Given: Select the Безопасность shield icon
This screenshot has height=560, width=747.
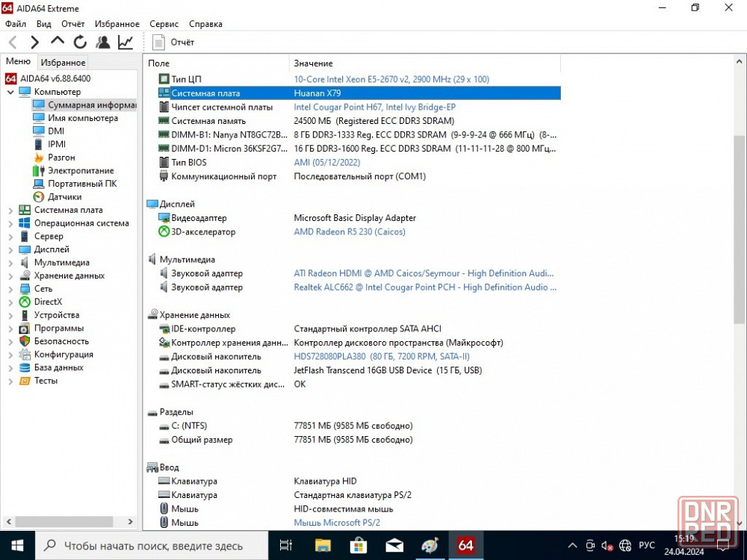Looking at the screenshot, I should coord(25,341).
